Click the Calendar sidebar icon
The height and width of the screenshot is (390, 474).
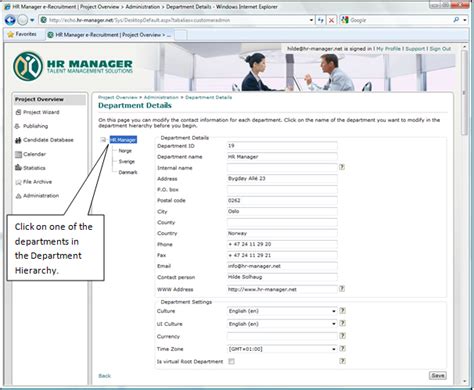(18, 154)
